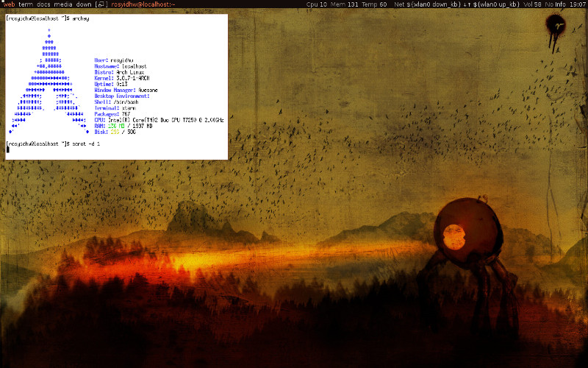Click the Net wlan0 down_kb widget
This screenshot has width=588, height=368.
428,4
